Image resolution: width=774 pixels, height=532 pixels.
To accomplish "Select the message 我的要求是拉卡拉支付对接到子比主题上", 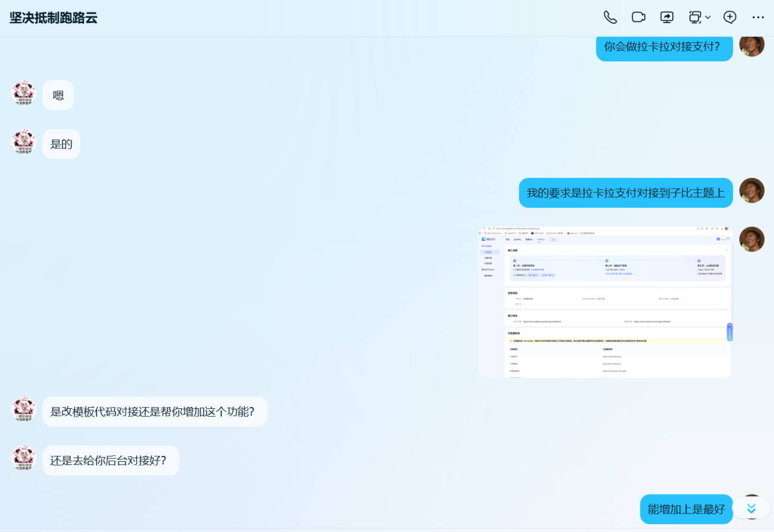I will (625, 193).
